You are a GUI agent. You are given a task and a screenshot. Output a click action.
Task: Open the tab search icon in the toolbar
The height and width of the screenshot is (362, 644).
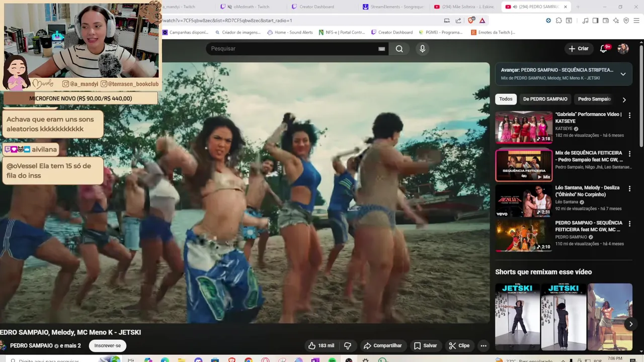point(569,21)
